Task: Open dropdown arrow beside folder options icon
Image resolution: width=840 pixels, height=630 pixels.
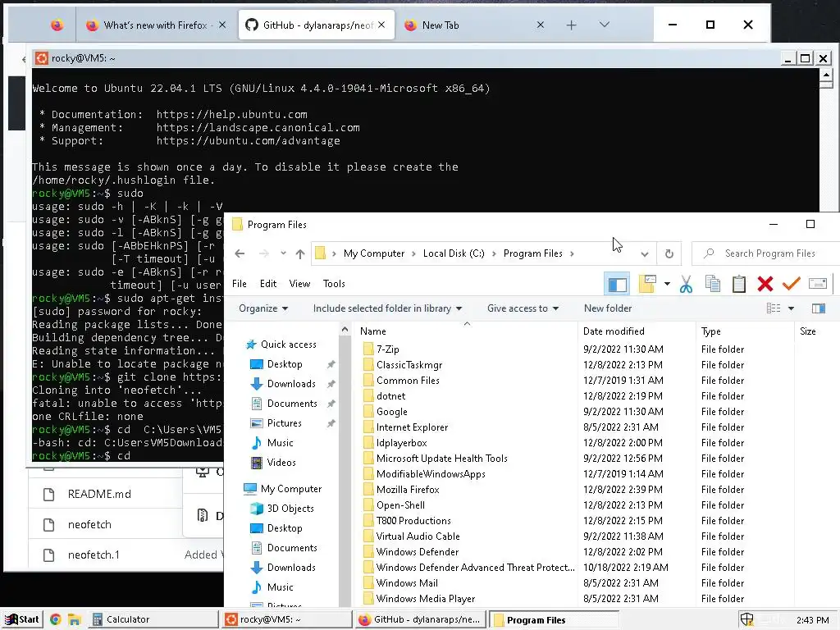Action: 667,284
